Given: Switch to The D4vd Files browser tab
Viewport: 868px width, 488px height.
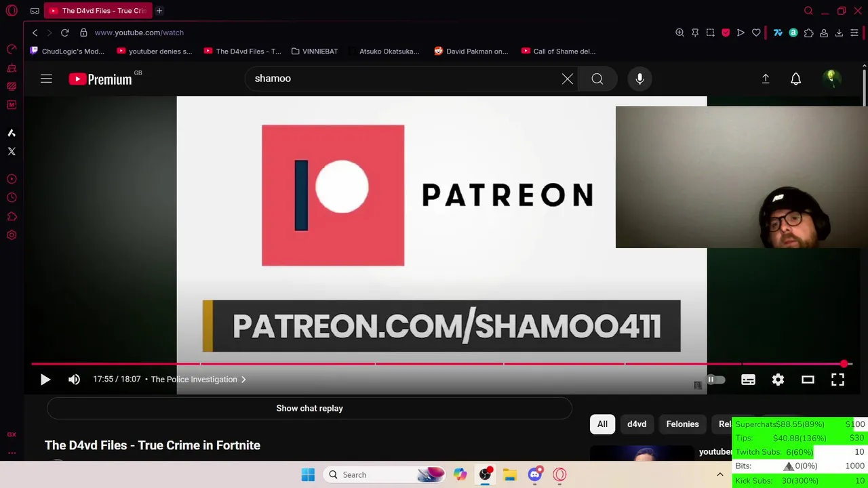Looking at the screenshot, I should tap(99, 11).
